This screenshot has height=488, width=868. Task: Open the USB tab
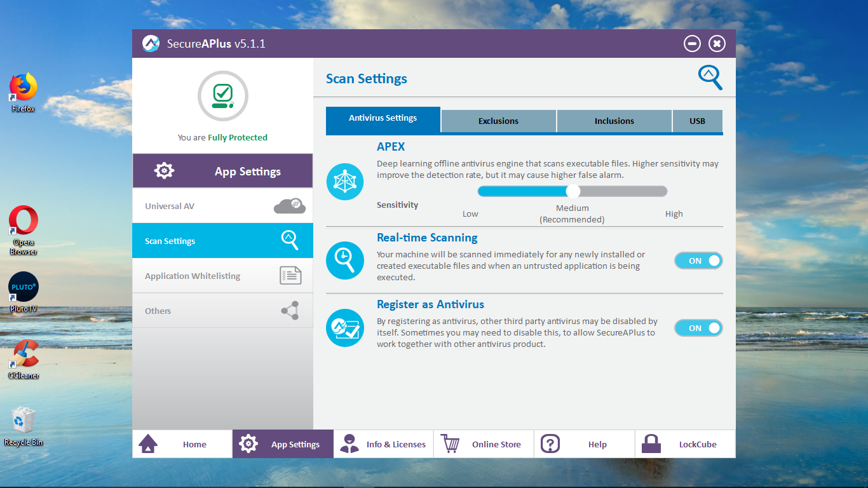point(698,121)
